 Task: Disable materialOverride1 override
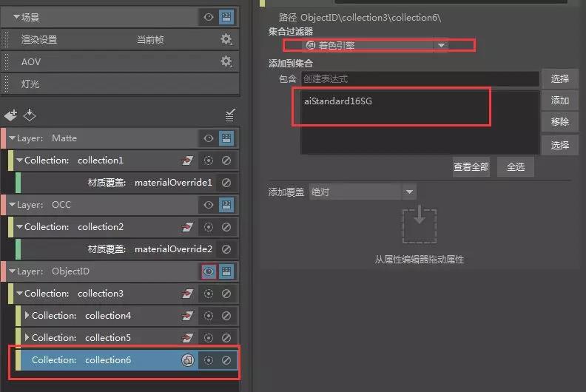(x=226, y=183)
